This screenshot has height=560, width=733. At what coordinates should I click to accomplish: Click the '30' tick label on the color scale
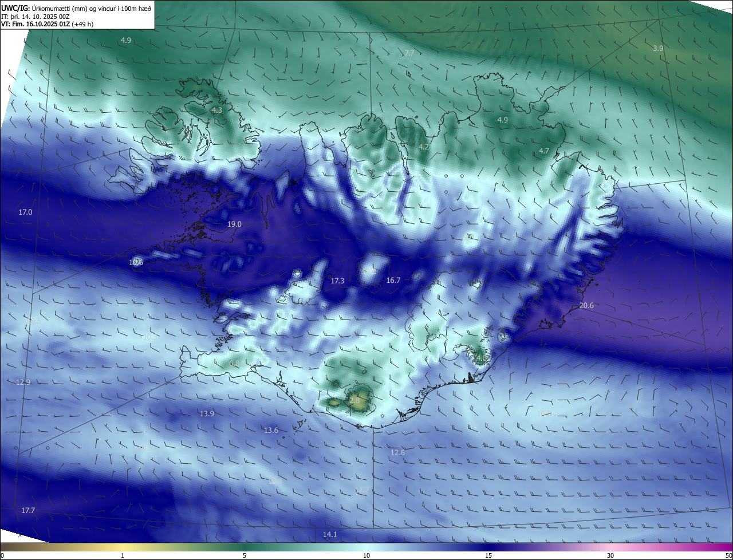tap(610, 555)
